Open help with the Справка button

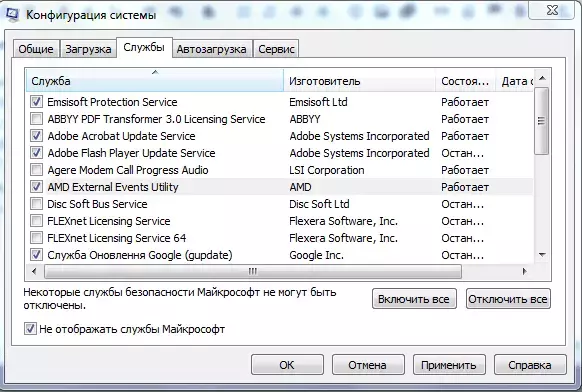click(x=530, y=365)
